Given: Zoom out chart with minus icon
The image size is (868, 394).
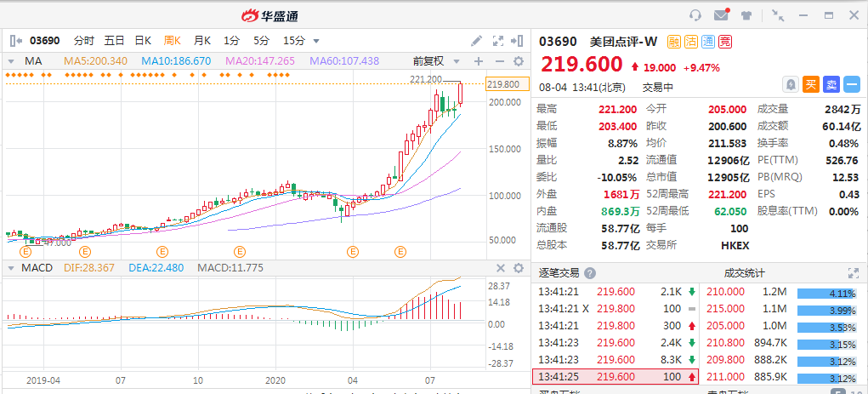Looking at the screenshot, I should tap(499, 61).
